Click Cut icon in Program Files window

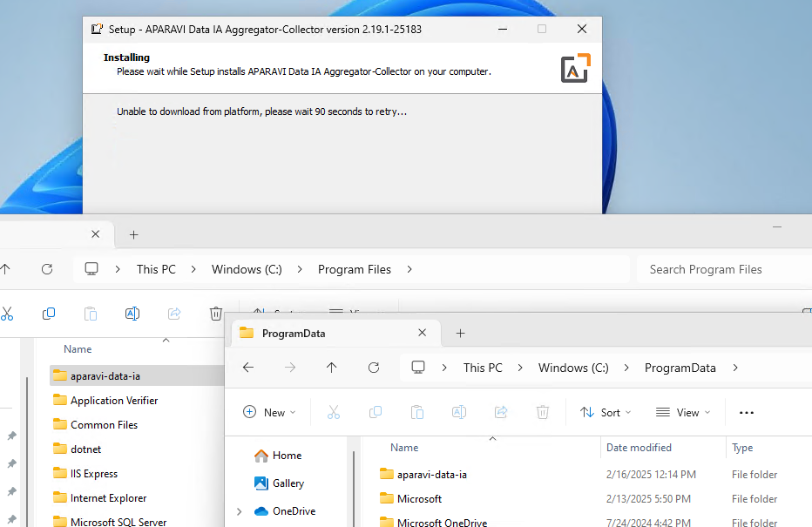click(7, 314)
